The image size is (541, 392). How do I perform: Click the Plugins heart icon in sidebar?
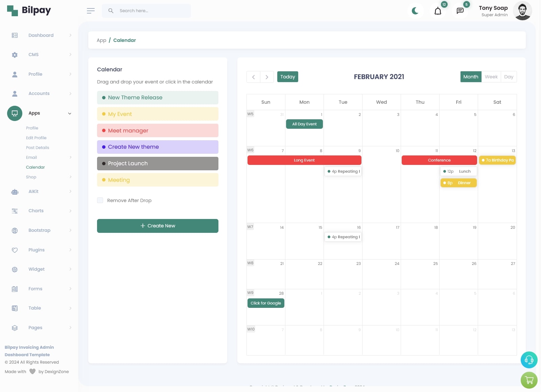pyautogui.click(x=15, y=250)
